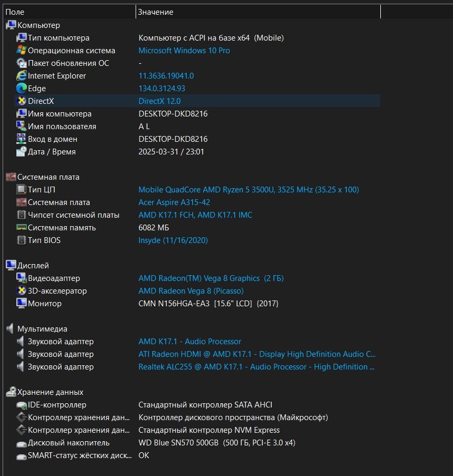Click the Windows flag icon beside Операционная система

tap(22, 51)
